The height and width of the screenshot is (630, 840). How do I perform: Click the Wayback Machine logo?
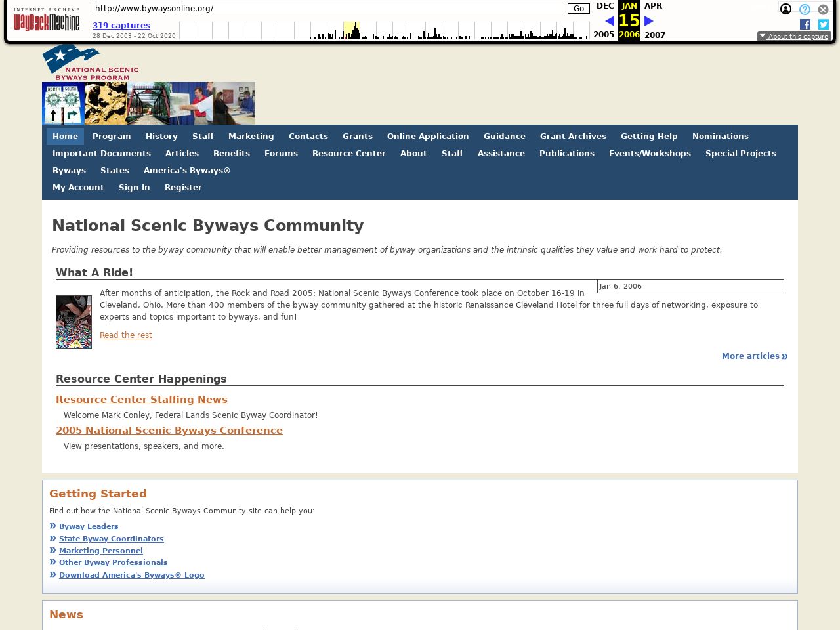46,20
